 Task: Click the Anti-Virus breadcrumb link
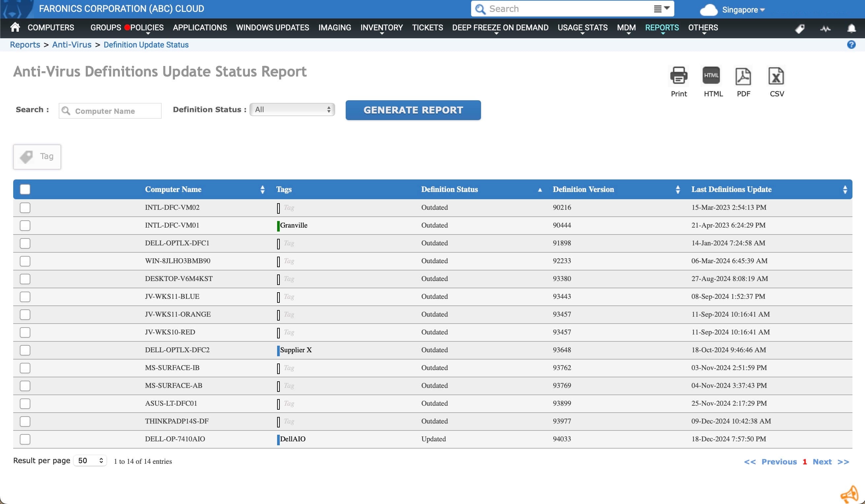[x=72, y=45]
